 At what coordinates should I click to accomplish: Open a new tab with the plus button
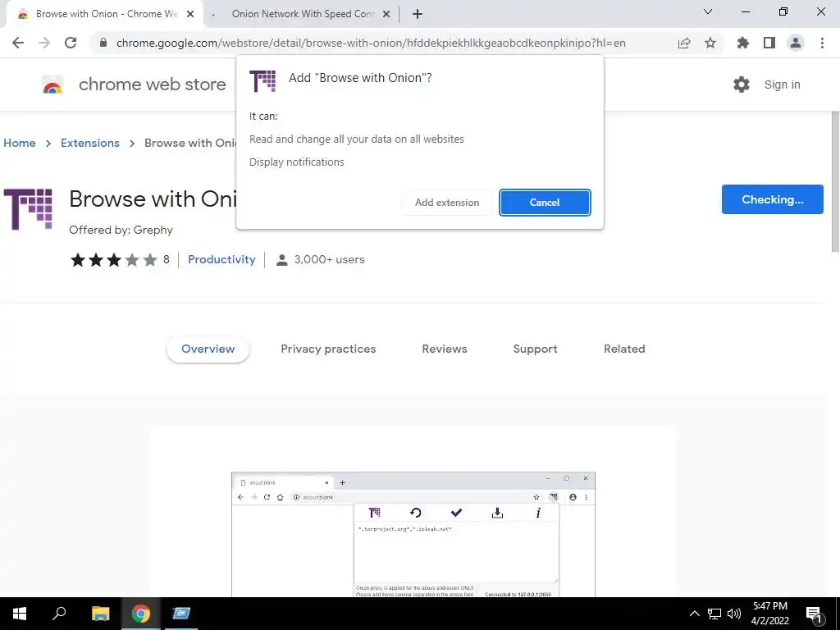pos(418,14)
